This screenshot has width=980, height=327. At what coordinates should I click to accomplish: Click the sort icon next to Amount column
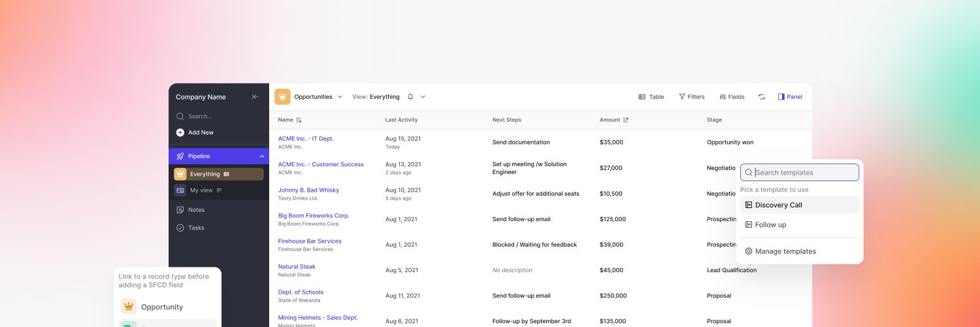pyautogui.click(x=625, y=120)
